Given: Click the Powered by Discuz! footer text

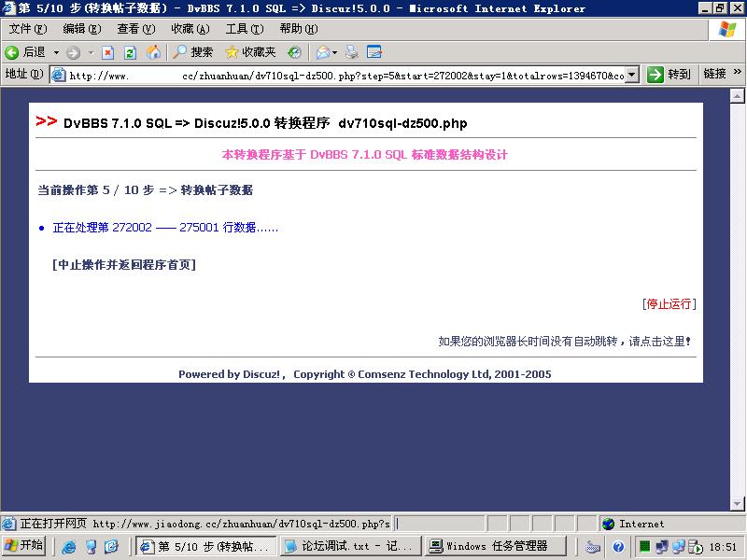Looking at the screenshot, I should (365, 374).
